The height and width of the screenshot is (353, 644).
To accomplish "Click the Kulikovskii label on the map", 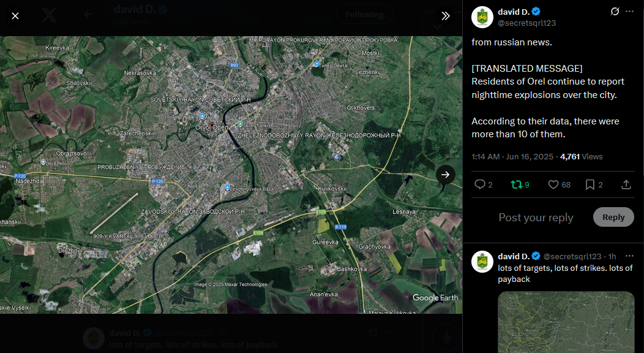I will click(x=332, y=189).
